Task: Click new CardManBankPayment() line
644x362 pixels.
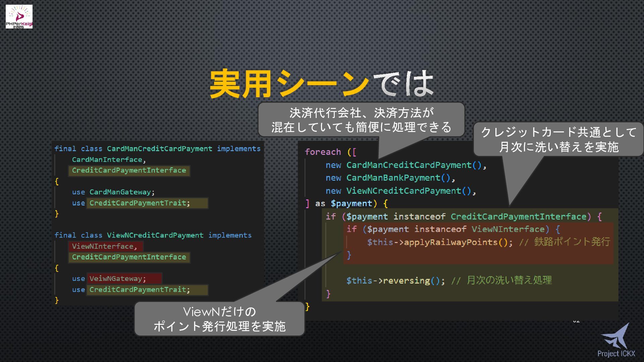Action: pyautogui.click(x=390, y=178)
